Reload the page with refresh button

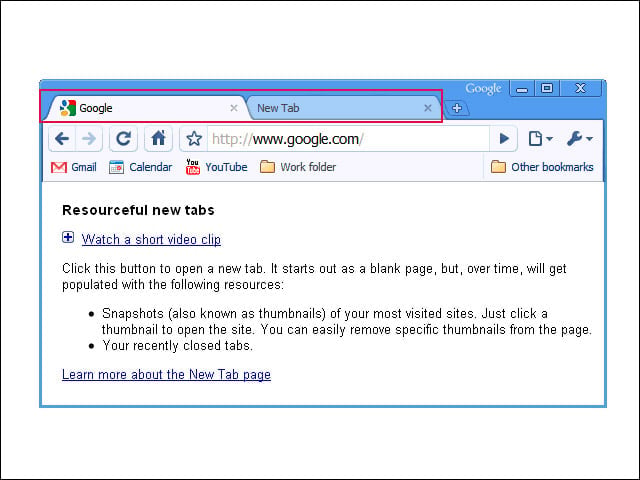pos(123,139)
